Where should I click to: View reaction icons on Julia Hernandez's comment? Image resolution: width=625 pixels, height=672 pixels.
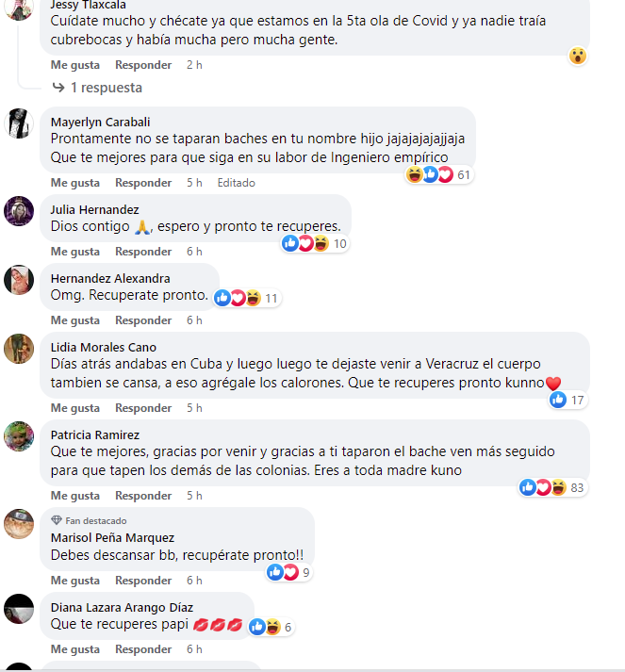(x=315, y=243)
